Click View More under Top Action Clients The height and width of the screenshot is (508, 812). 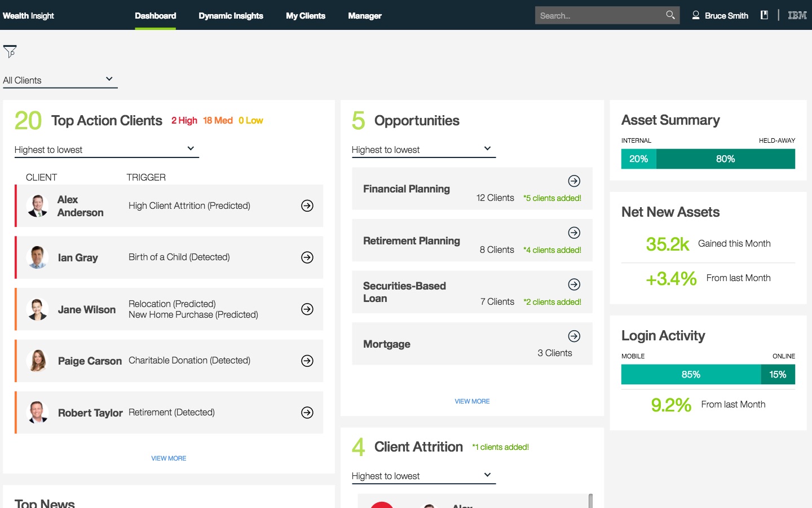pos(169,458)
